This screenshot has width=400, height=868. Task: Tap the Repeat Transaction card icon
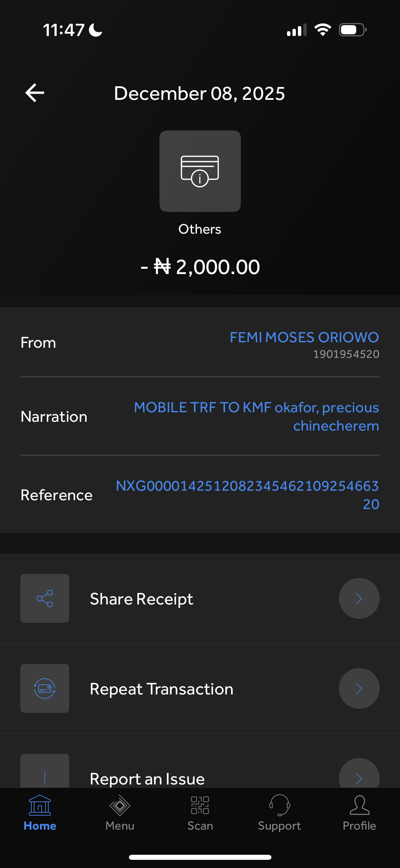pos(45,688)
